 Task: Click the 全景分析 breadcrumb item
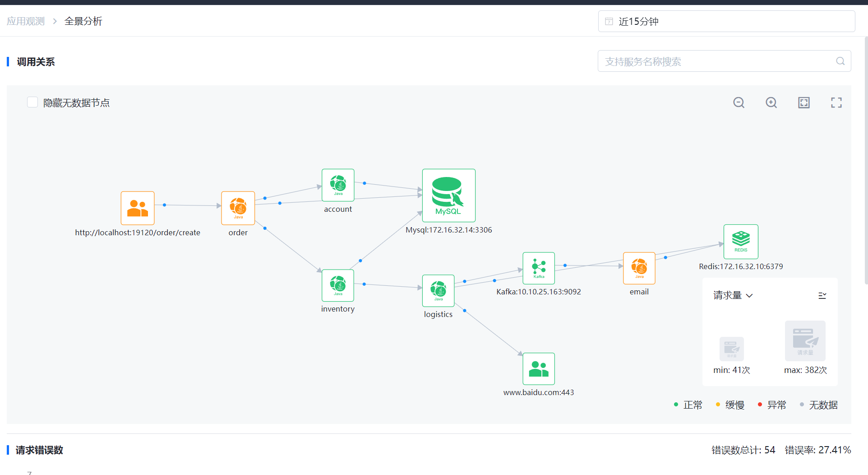pos(83,21)
